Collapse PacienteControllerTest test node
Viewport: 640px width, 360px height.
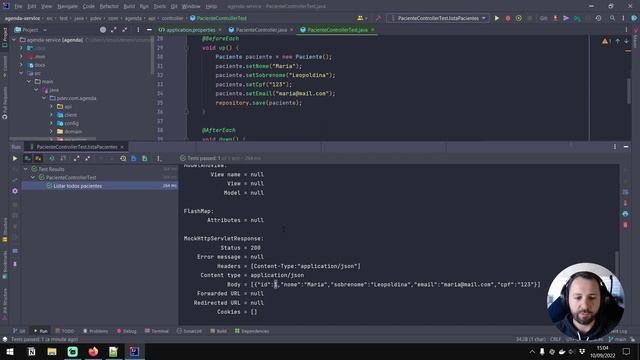coord(33,178)
